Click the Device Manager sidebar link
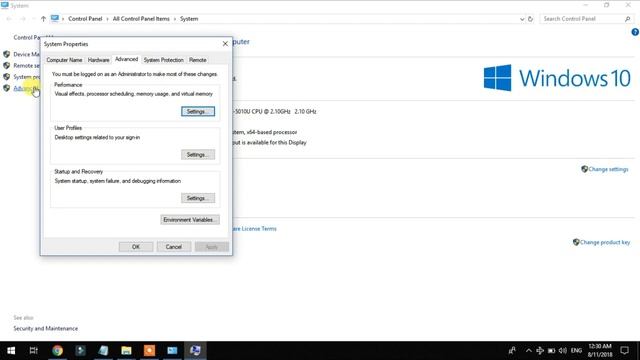Viewport: 640px width, 360px height. pyautogui.click(x=26, y=54)
